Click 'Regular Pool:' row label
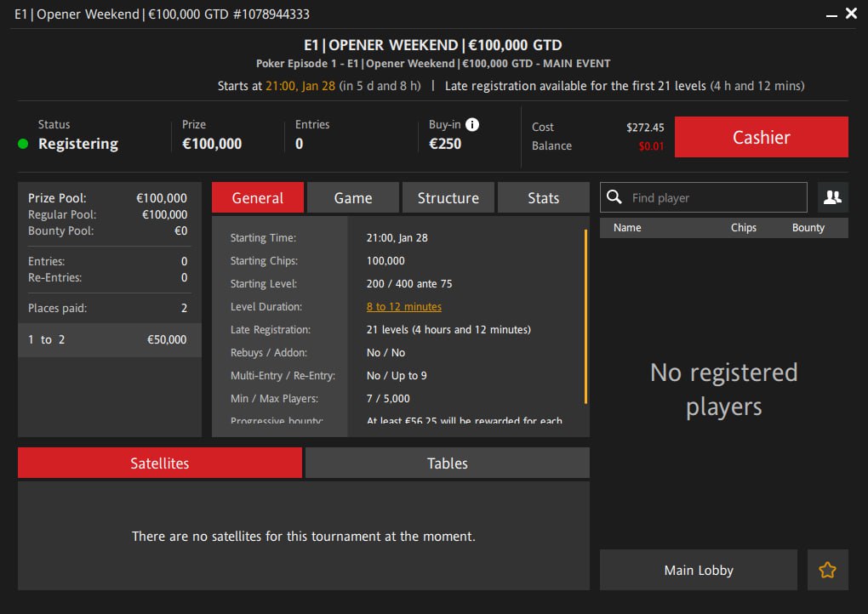This screenshot has width=868, height=614. (x=62, y=214)
